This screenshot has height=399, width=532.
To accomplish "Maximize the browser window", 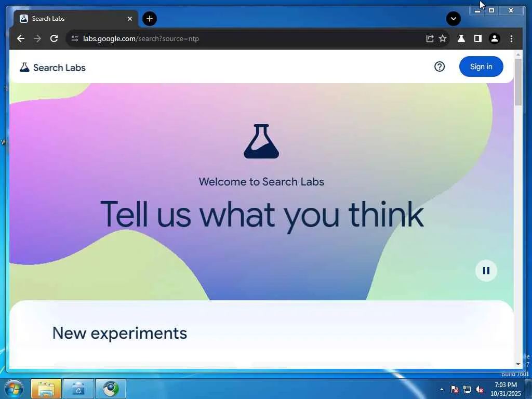I will tap(491, 10).
